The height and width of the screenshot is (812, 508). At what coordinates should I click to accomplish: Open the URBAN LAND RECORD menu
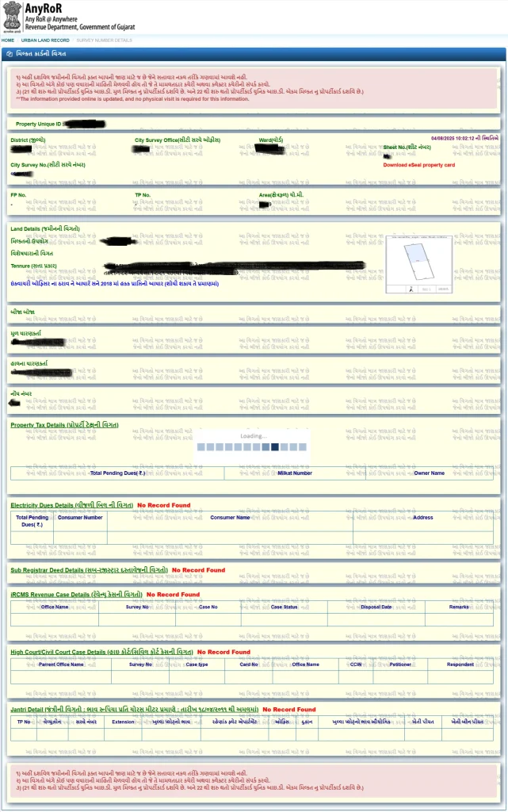coord(45,40)
